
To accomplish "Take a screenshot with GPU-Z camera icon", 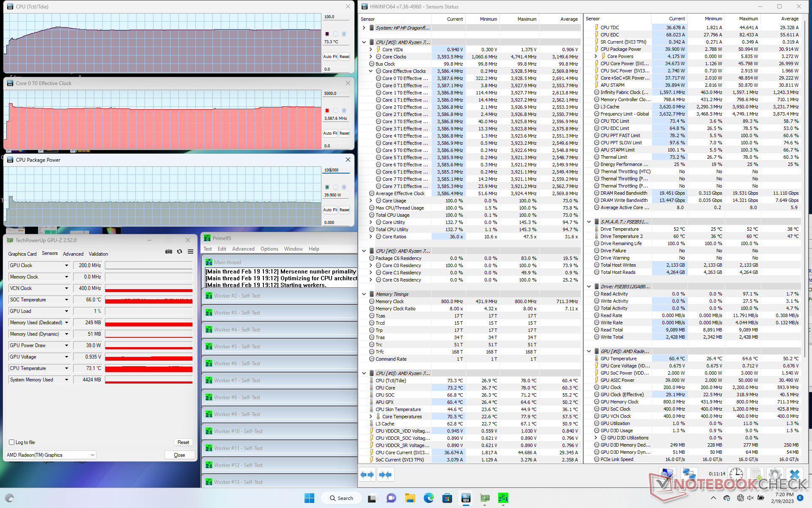I will (x=168, y=251).
